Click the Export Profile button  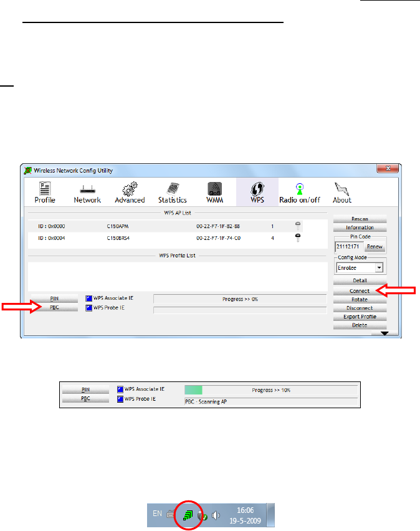tap(360, 317)
